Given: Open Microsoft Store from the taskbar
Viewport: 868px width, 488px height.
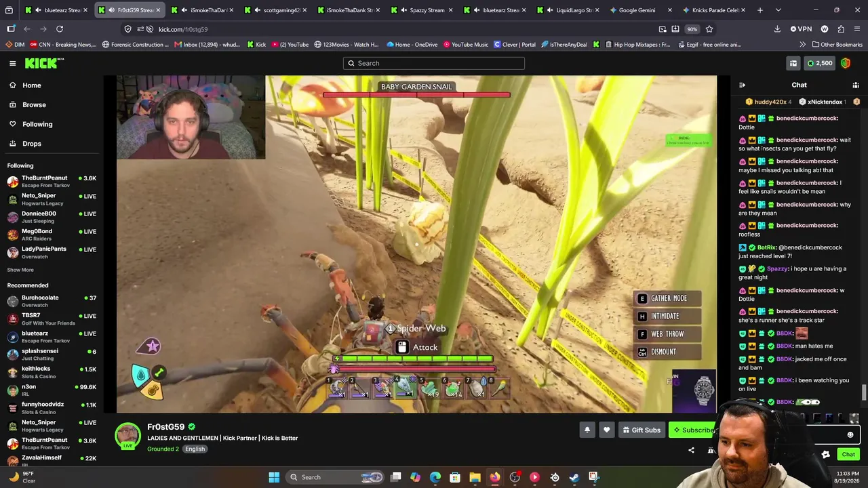Looking at the screenshot, I should pos(455,477).
